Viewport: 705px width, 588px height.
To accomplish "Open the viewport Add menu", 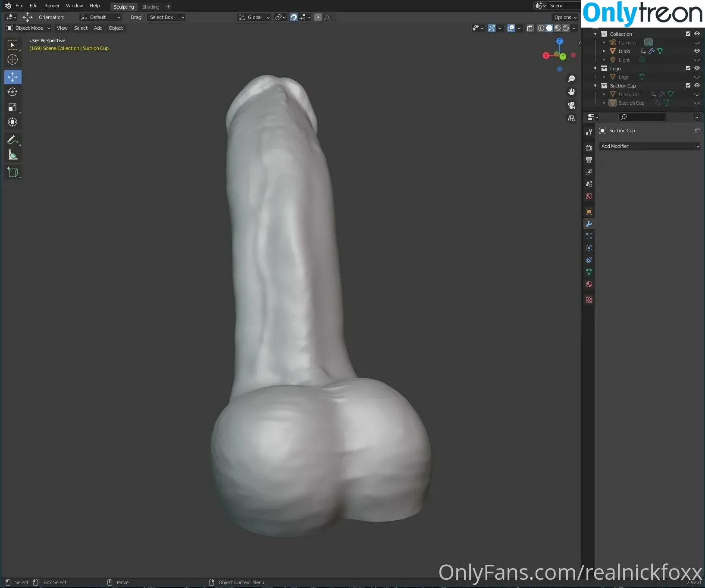I will click(x=98, y=28).
